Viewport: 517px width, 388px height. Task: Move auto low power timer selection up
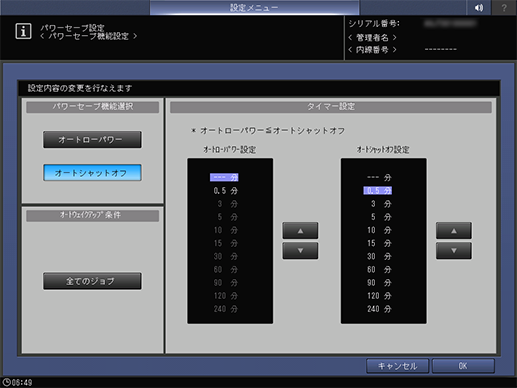click(x=300, y=231)
